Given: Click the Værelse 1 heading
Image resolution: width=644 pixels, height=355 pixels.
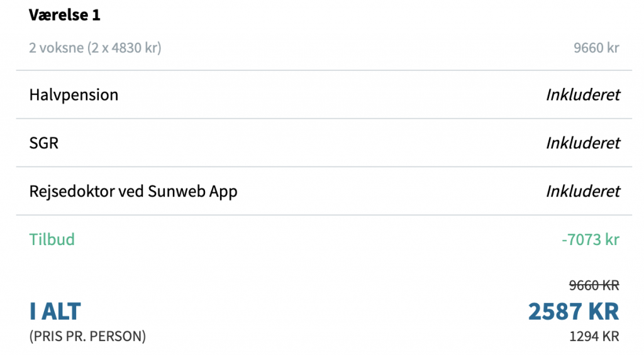Looking at the screenshot, I should tap(65, 15).
